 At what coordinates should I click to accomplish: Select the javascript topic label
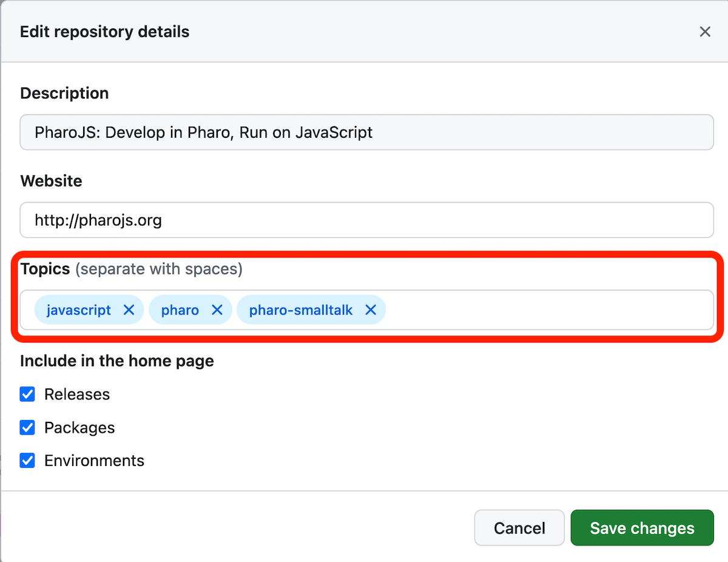pyautogui.click(x=79, y=310)
